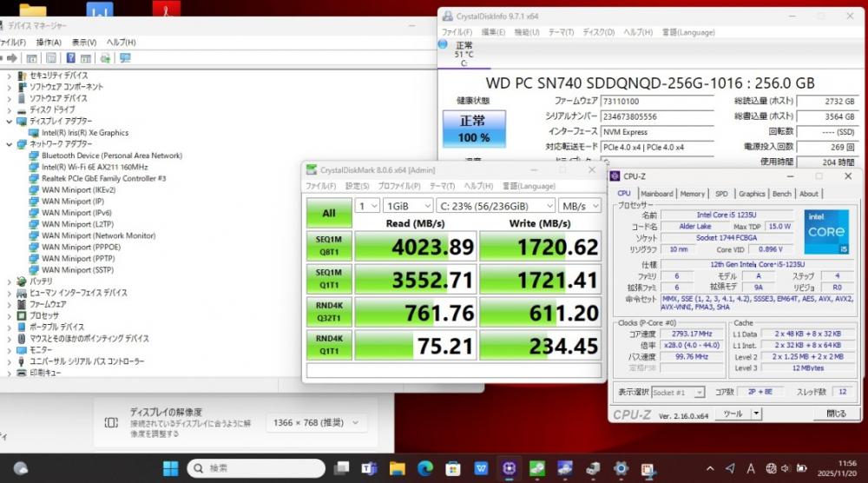Click the Intel Core logo in CPU-Z

(826, 232)
